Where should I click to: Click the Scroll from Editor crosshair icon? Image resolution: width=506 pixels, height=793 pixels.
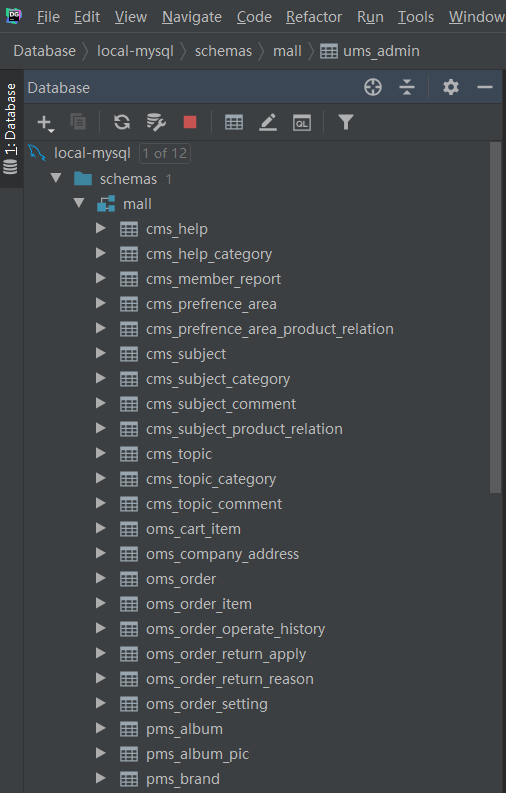click(x=373, y=87)
